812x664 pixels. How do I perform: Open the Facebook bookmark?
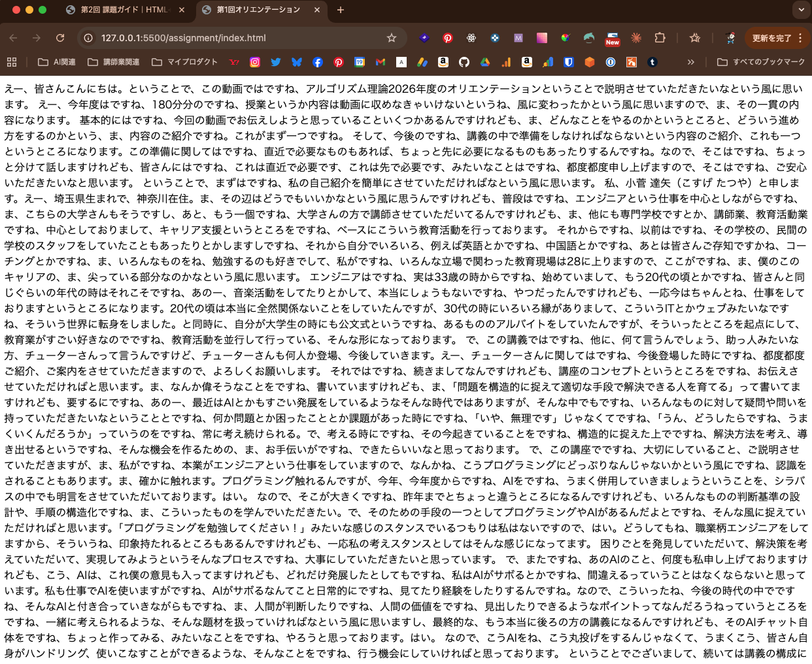[x=318, y=62]
